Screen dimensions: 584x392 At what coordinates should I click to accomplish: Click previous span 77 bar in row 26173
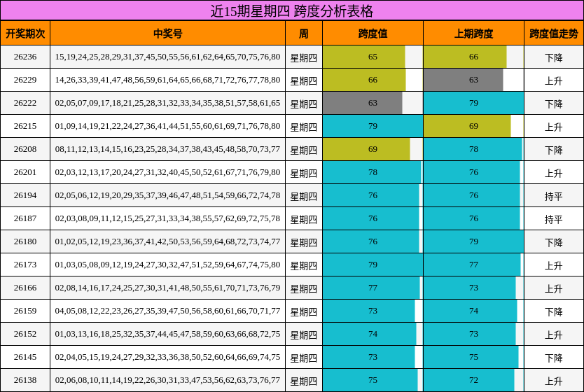coord(472,265)
